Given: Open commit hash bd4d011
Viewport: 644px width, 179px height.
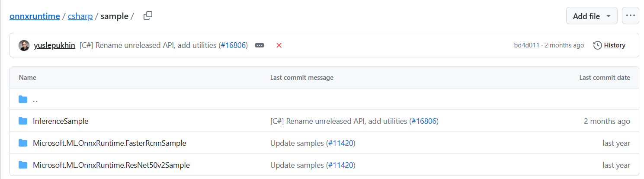Looking at the screenshot, I should 526,45.
